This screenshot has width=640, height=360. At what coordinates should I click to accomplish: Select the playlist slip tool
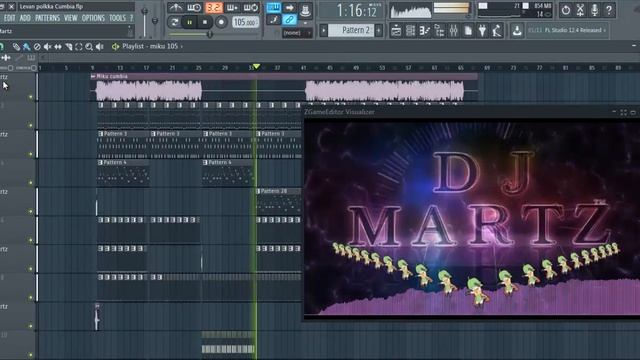click(58, 47)
